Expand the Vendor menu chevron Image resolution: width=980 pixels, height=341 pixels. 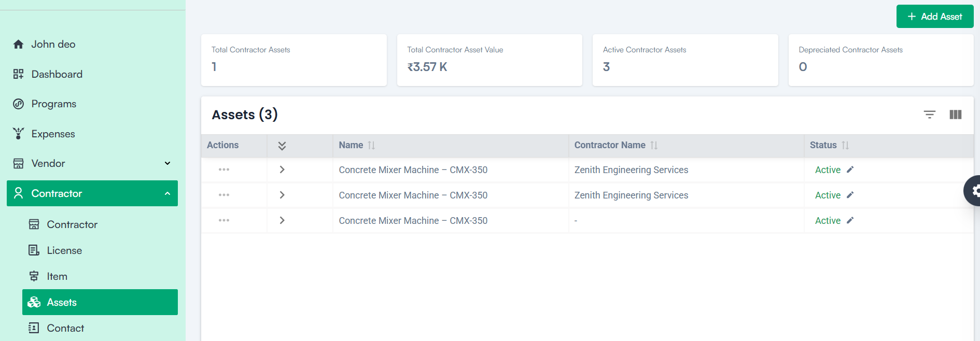[x=167, y=163]
